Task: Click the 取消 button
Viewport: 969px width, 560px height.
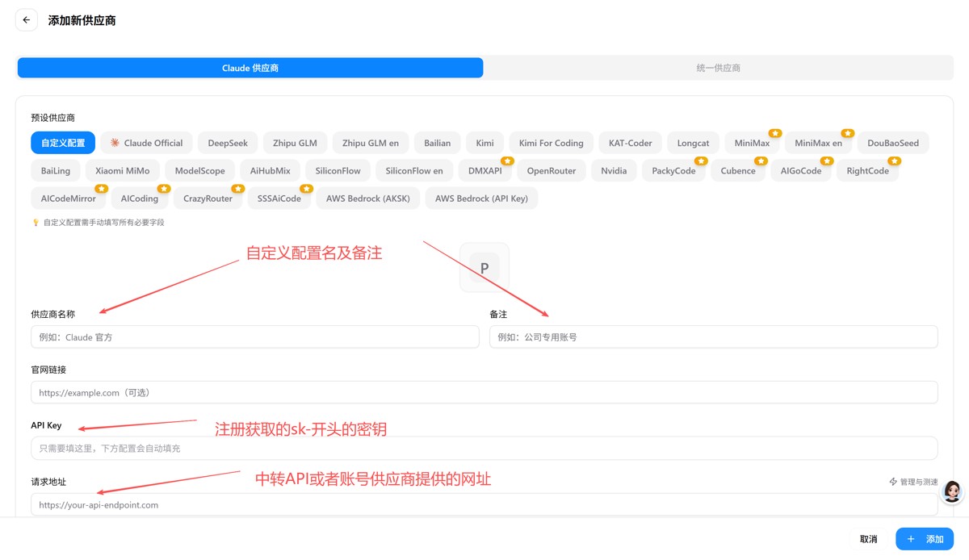Action: (868, 539)
